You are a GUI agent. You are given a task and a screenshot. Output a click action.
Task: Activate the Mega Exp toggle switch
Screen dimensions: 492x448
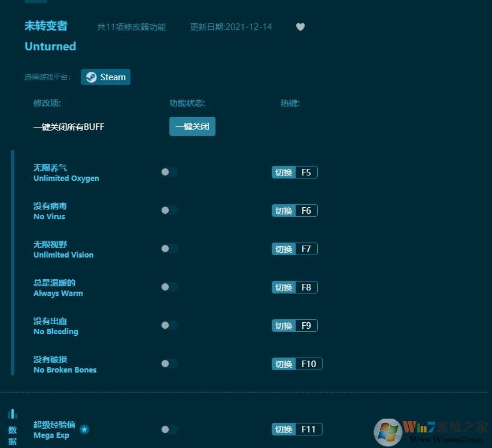169,429
